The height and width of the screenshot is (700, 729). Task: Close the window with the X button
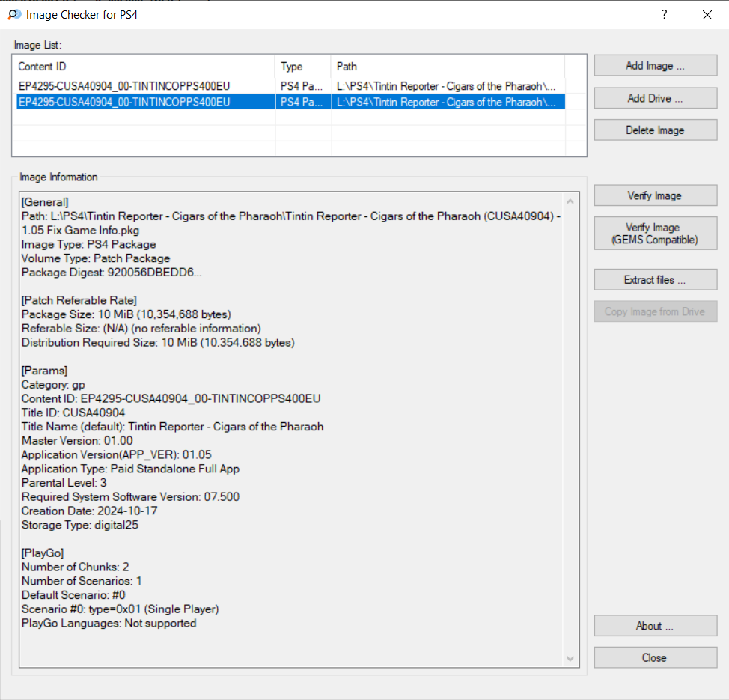[707, 15]
